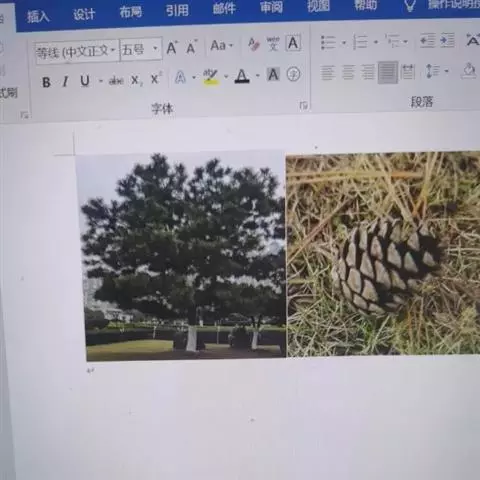
Task: Apply strikethrough to text
Action: click(116, 80)
